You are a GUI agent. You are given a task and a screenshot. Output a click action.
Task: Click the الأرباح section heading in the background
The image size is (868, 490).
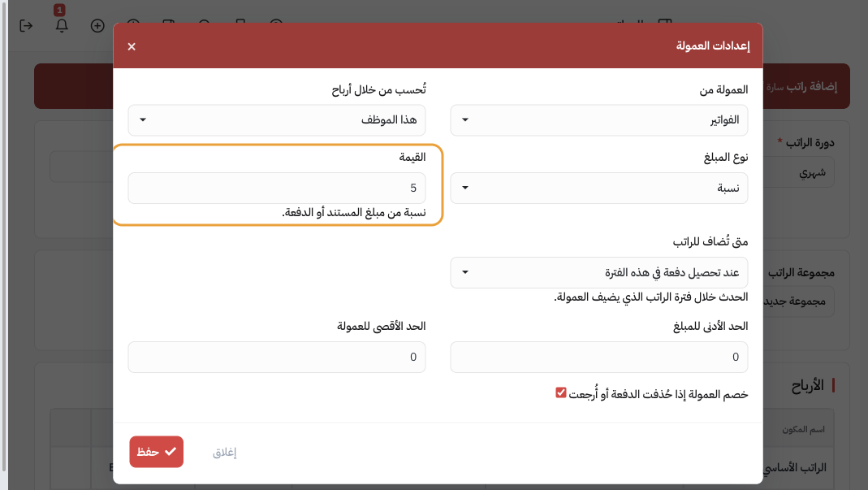(807, 385)
